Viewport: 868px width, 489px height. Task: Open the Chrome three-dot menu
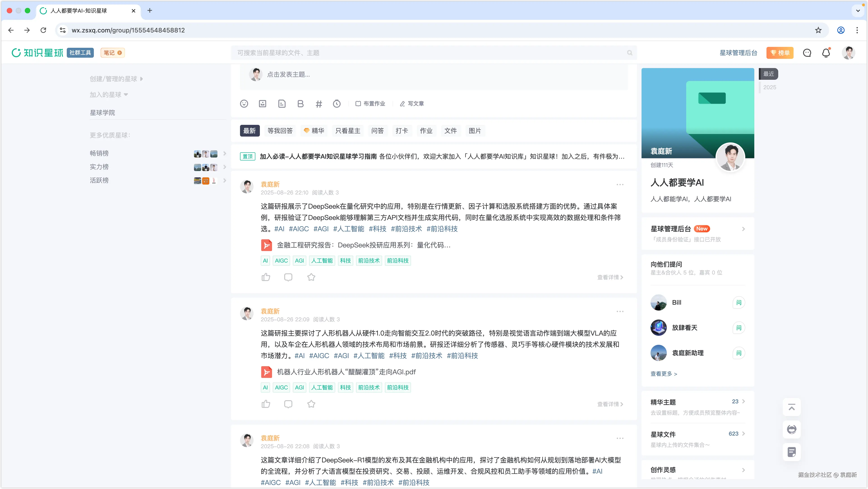click(857, 30)
